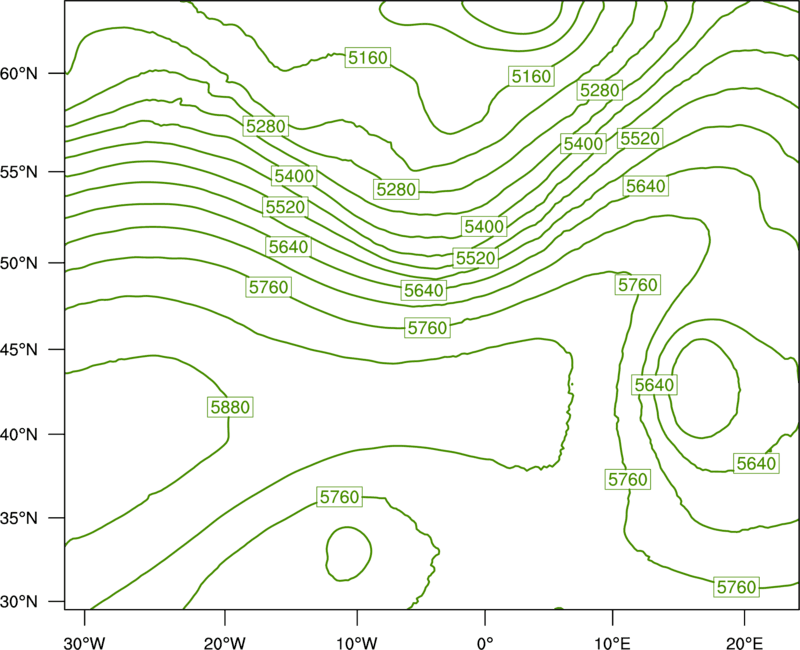The height and width of the screenshot is (650, 800).
Task: Click the 5880 contour label
Action: point(230,407)
